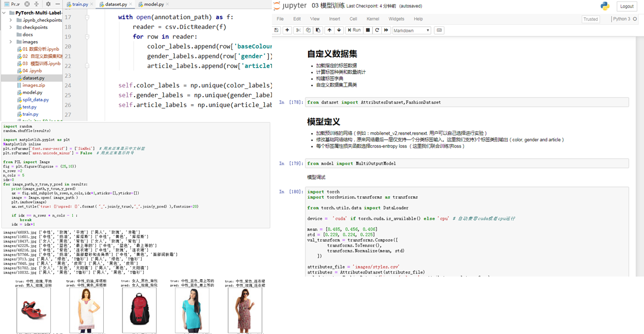Open the Jupyter Widgets menu
Image resolution: width=644 pixels, height=334 pixels.
(x=396, y=19)
